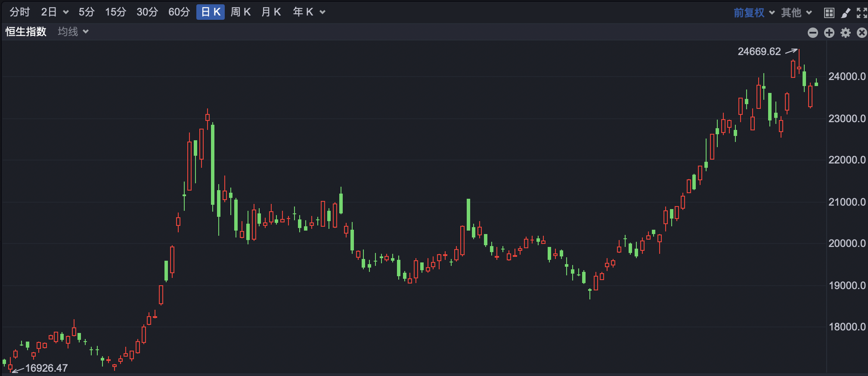Screen dimensions: 868x376
Task: Choose the 5分 interval
Action: pos(86,12)
